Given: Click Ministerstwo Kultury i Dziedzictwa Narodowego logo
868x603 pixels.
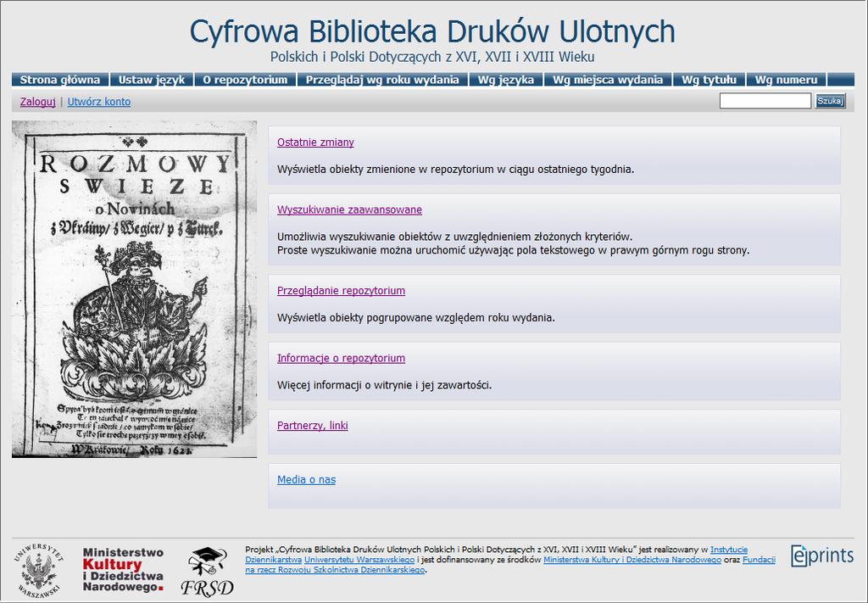Looking at the screenshot, I should (123, 570).
